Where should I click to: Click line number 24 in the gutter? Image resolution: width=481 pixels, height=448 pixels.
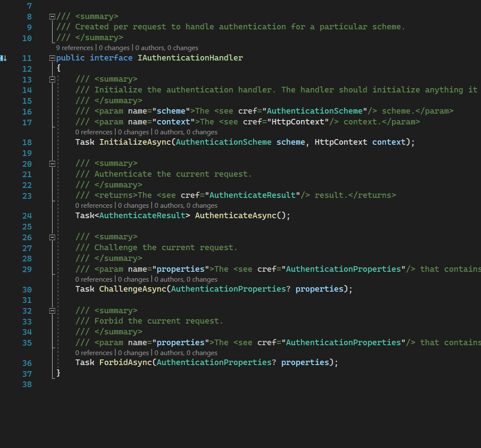point(27,216)
